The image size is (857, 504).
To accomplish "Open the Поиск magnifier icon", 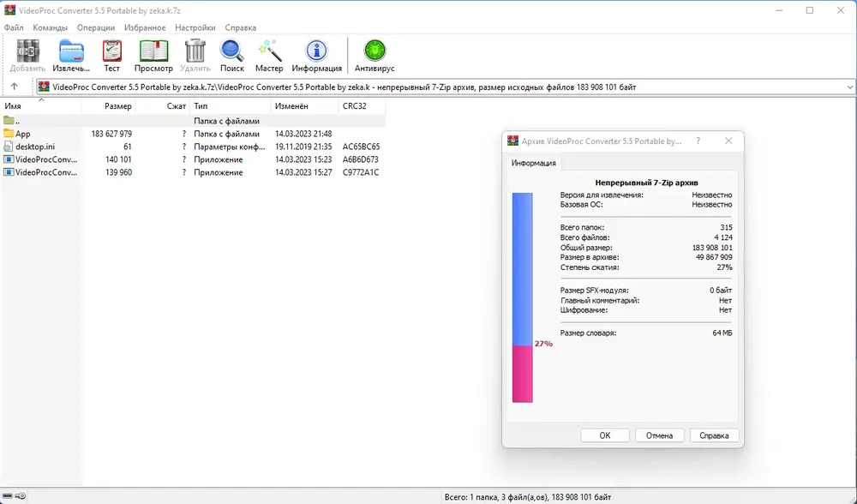I will (x=232, y=55).
